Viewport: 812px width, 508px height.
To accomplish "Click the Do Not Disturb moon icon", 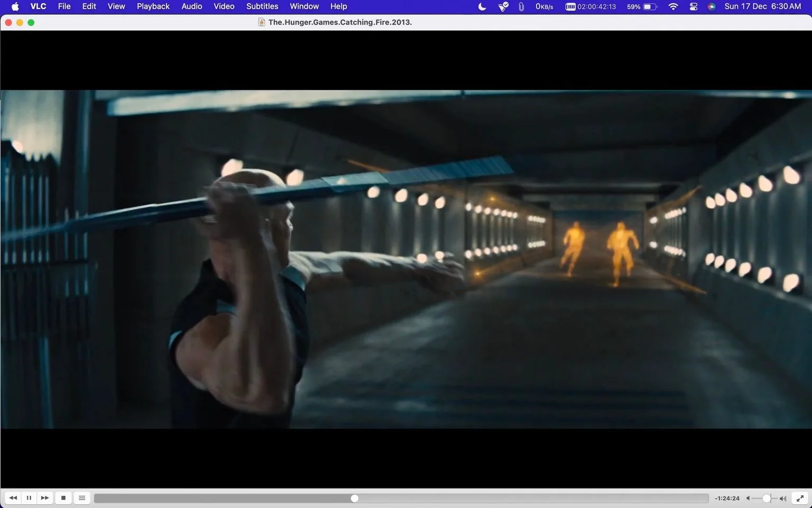I will (x=482, y=6).
